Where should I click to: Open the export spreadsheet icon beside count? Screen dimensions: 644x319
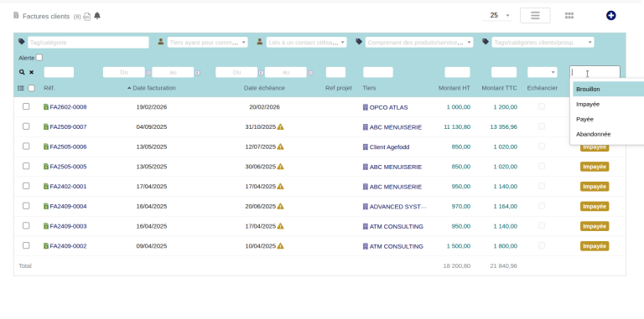coord(87,17)
